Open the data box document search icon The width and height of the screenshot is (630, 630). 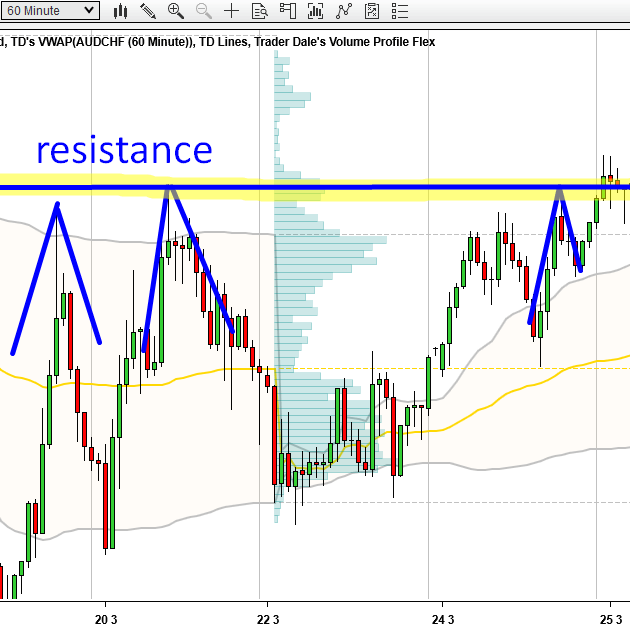point(260,11)
